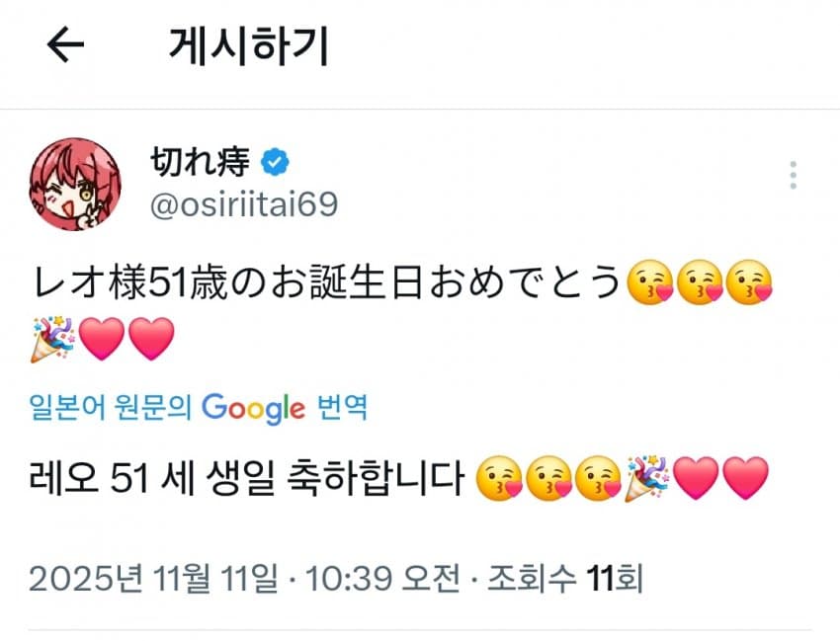Select the original Japanese post text
The image size is (840, 641).
click(x=326, y=286)
